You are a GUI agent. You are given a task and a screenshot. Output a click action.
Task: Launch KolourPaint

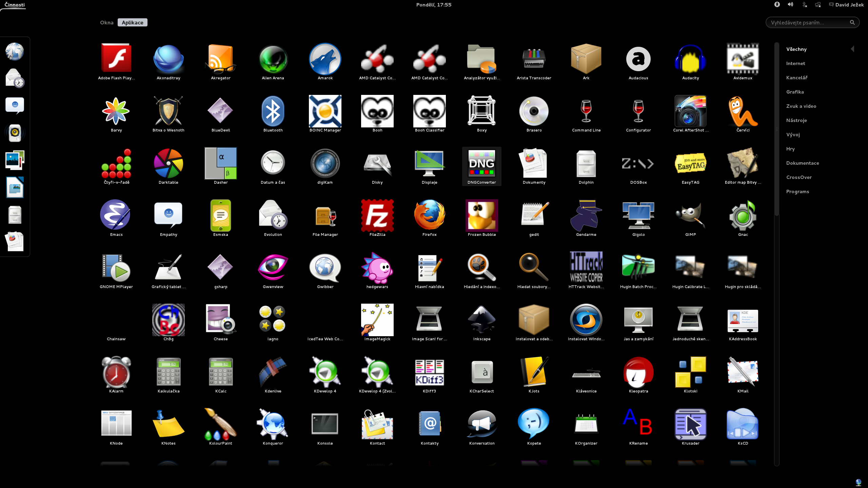click(x=221, y=427)
